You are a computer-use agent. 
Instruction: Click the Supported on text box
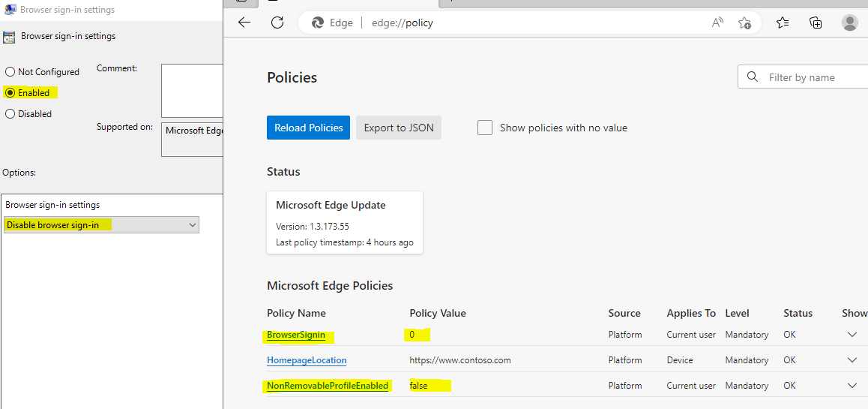(x=192, y=140)
